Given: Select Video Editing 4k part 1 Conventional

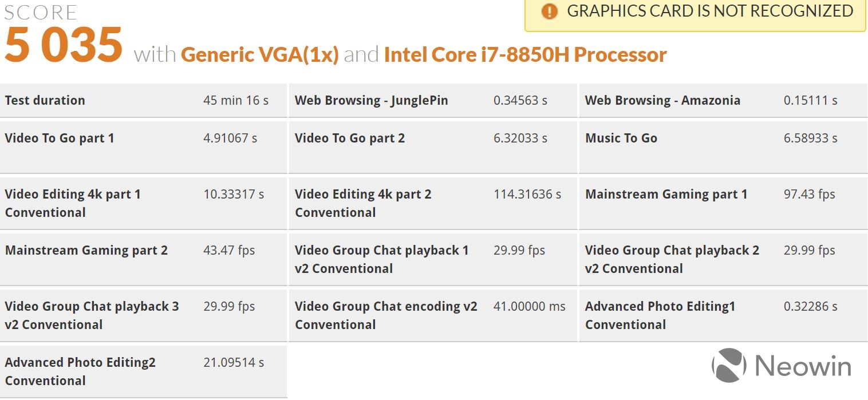Looking at the screenshot, I should coord(73,203).
